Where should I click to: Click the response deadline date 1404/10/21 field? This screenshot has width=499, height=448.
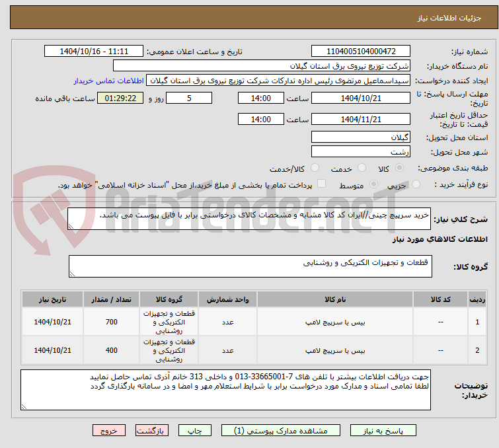[361, 98]
